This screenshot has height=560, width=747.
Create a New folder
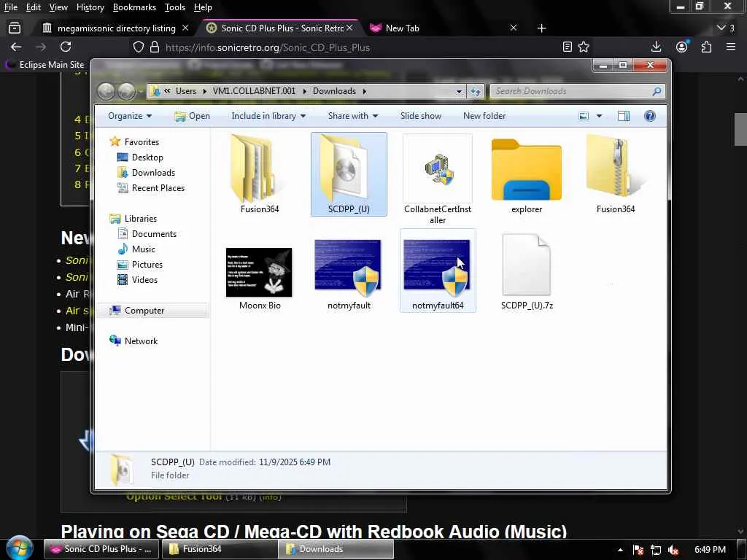click(484, 116)
